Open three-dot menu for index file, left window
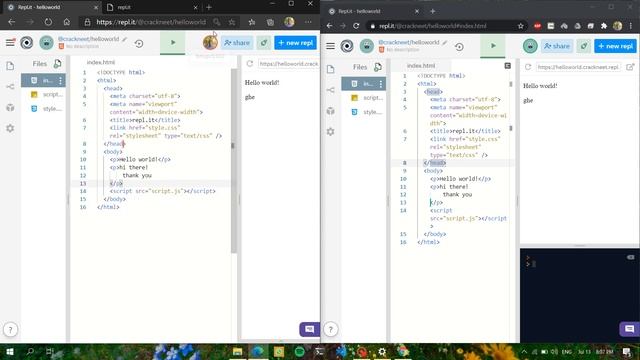The height and width of the screenshot is (360, 640). (x=60, y=81)
